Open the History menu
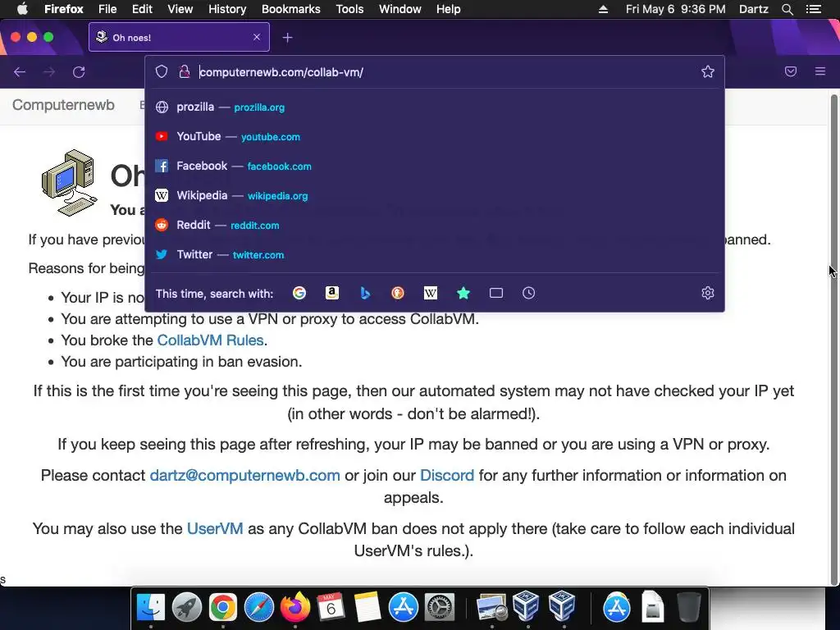Screen dimensions: 840x630 [227, 9]
